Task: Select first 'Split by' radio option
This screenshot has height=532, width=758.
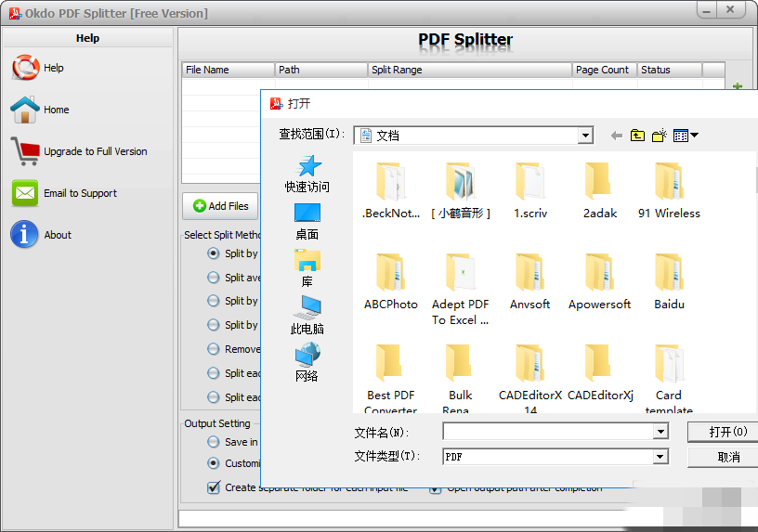Action: coord(214,253)
